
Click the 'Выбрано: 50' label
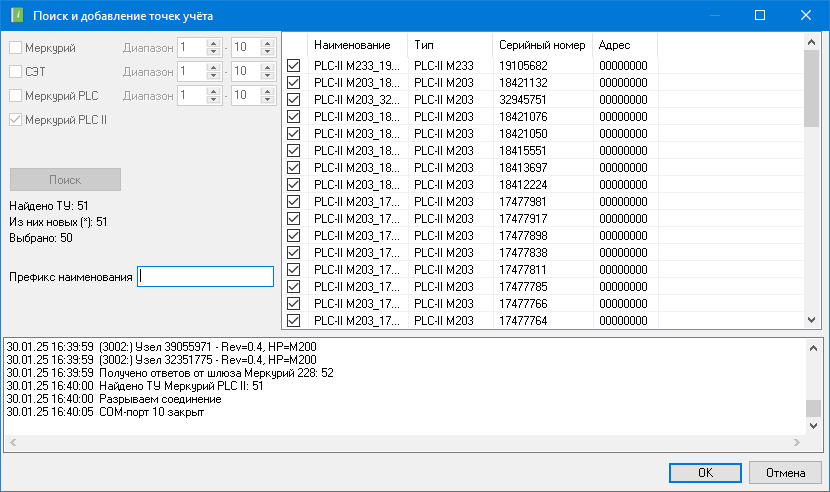tap(41, 238)
